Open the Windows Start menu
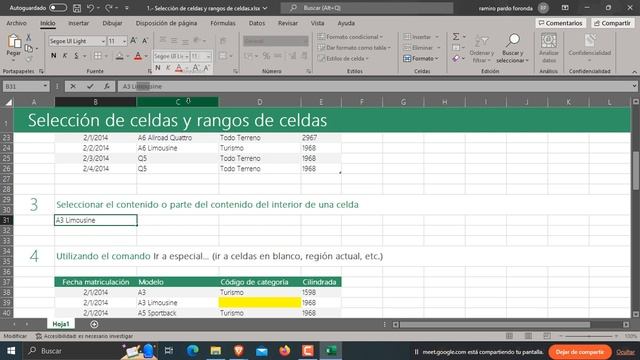This screenshot has height=360, width=640. [11, 351]
